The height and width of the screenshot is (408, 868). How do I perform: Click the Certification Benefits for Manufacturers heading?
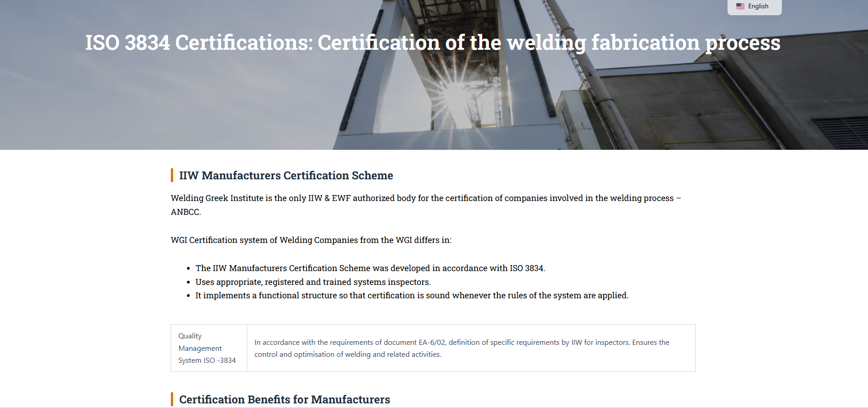click(x=285, y=400)
